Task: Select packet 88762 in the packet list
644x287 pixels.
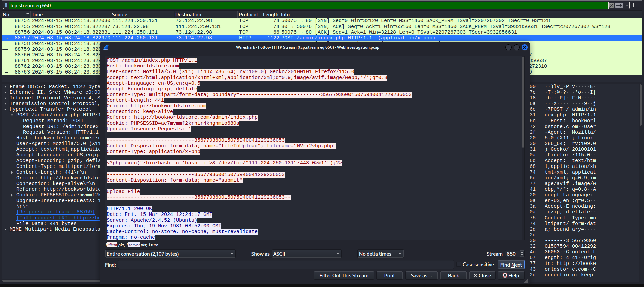Action: point(51,66)
